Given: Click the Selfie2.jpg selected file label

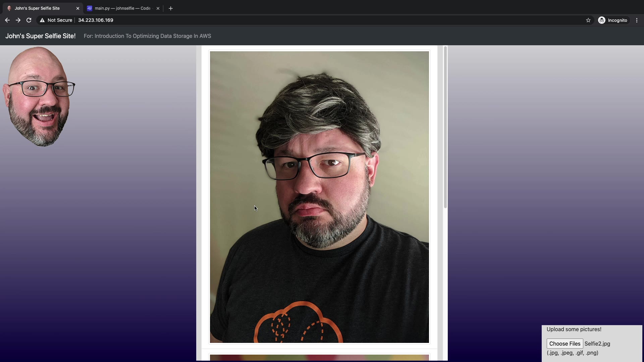Looking at the screenshot, I should click(x=597, y=344).
